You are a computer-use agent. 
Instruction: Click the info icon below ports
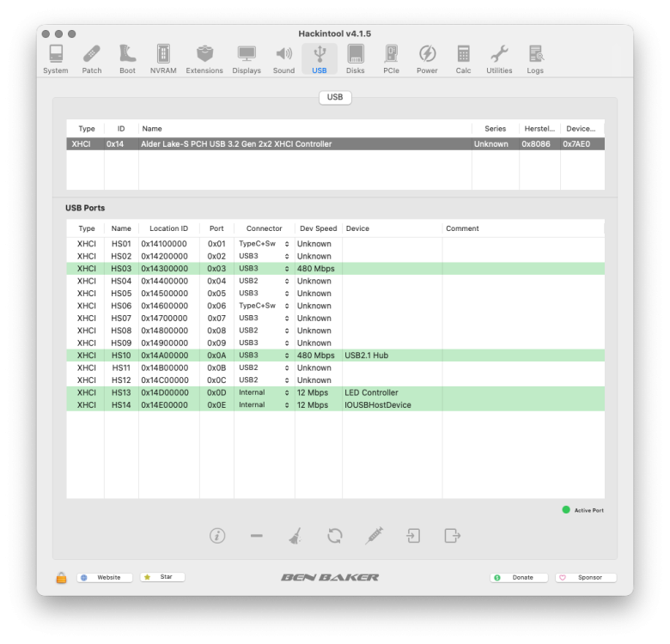(217, 536)
